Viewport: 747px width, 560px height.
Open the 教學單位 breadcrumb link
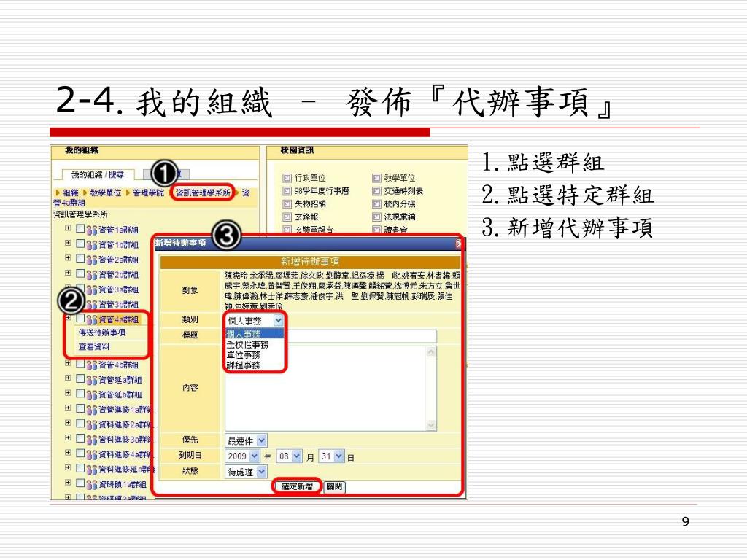105,192
